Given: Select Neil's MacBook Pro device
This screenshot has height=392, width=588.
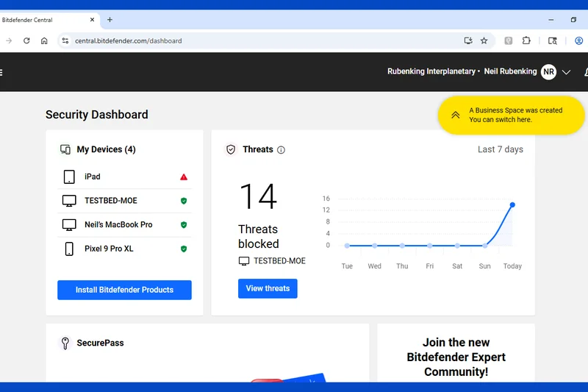Looking at the screenshot, I should click(x=124, y=225).
